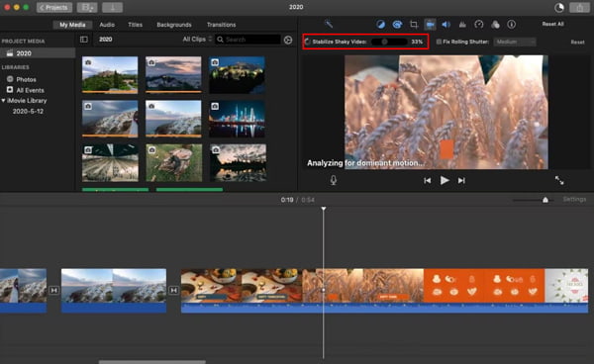
Task: Click the horizontal timeline scrollbar
Action: 152,362
